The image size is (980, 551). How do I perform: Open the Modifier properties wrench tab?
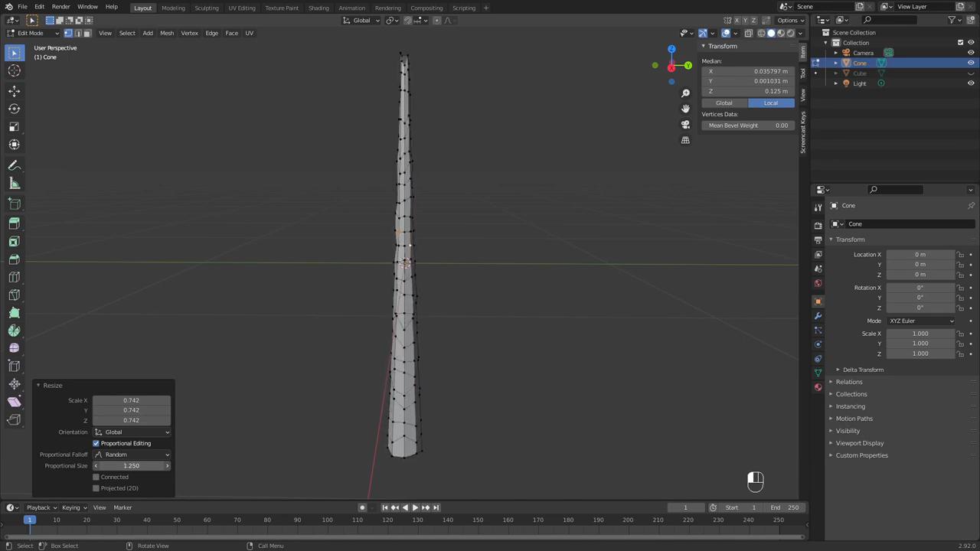point(818,315)
